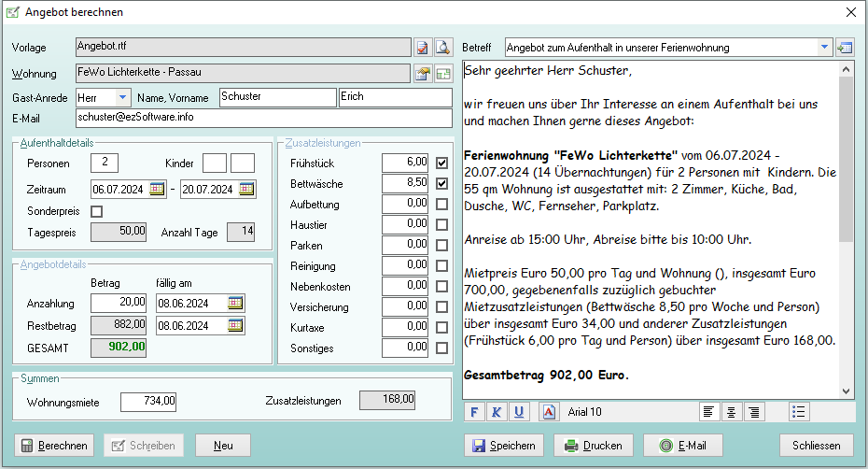
Task: Open the font color picker
Action: [x=549, y=412]
